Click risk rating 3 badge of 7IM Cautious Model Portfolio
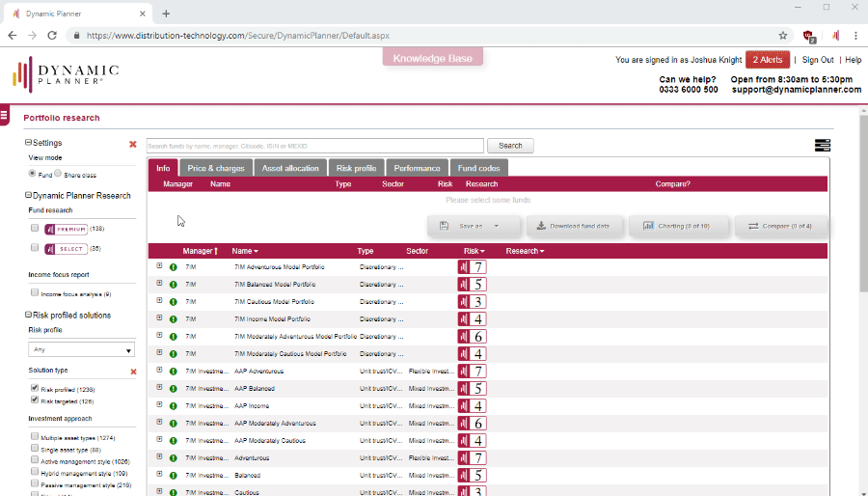This screenshot has width=868, height=496. click(x=473, y=302)
